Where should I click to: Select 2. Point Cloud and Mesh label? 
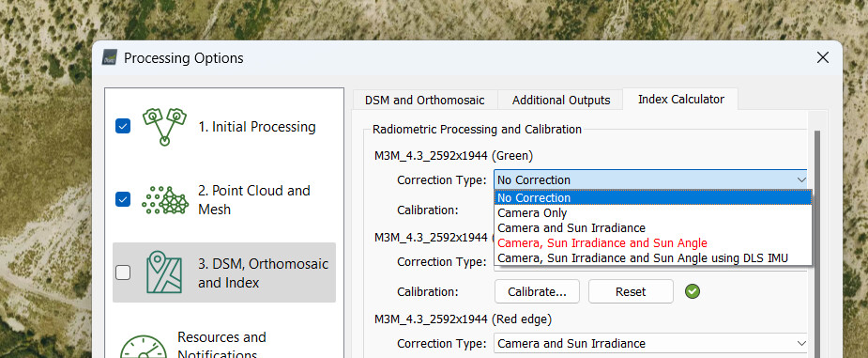coord(254,200)
